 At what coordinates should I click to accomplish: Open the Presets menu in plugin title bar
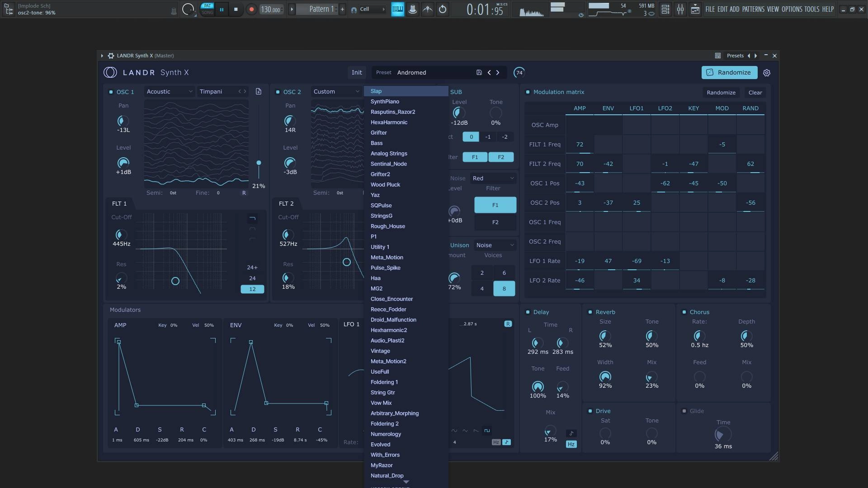pyautogui.click(x=735, y=56)
